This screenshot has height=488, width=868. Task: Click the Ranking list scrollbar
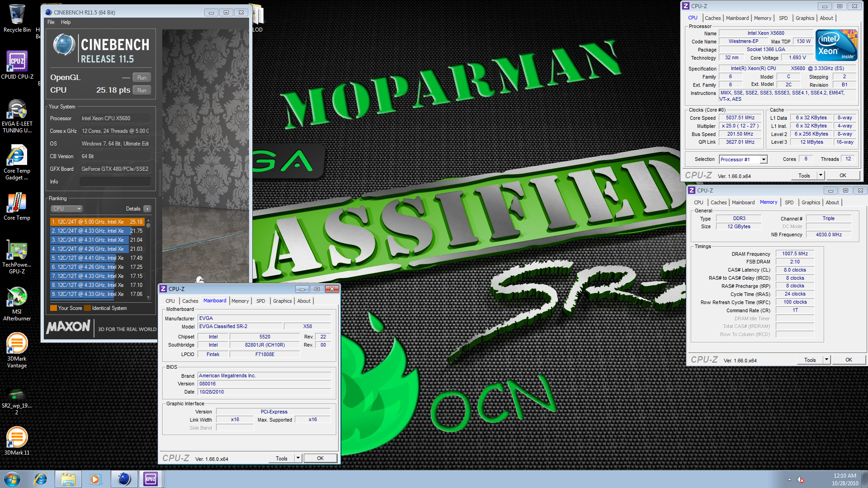(148, 258)
